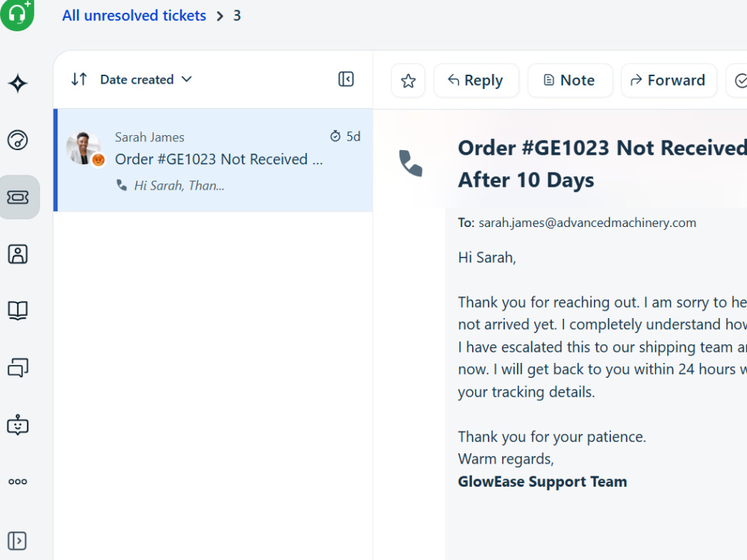This screenshot has height=560, width=747.
Task: Open the Order #GE1023 Not Received ticket row
Action: 214,160
